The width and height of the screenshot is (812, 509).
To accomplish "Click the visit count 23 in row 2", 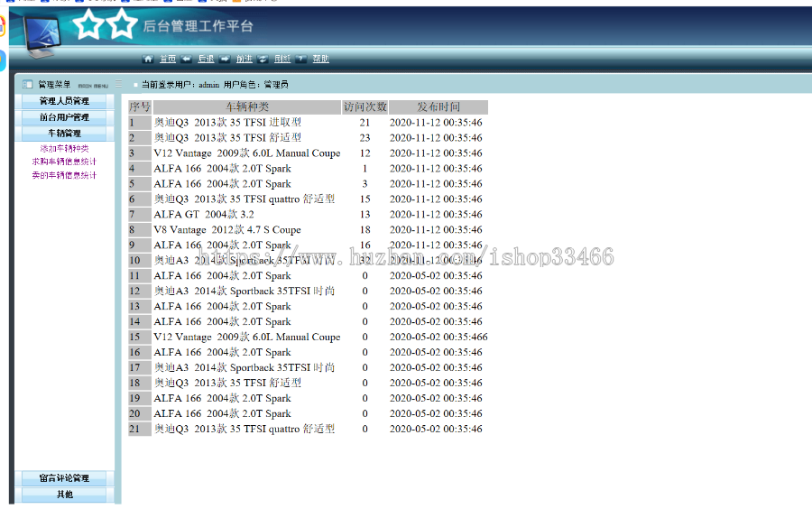I will [365, 138].
